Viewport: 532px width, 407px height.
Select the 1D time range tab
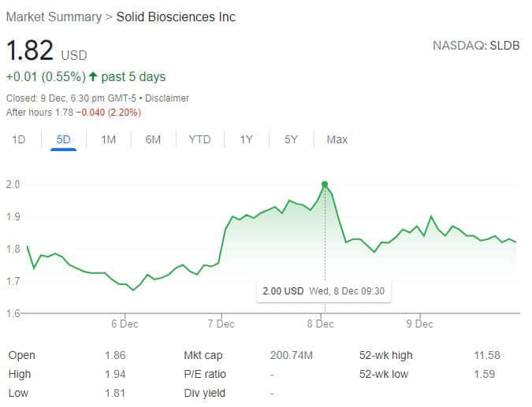click(19, 139)
